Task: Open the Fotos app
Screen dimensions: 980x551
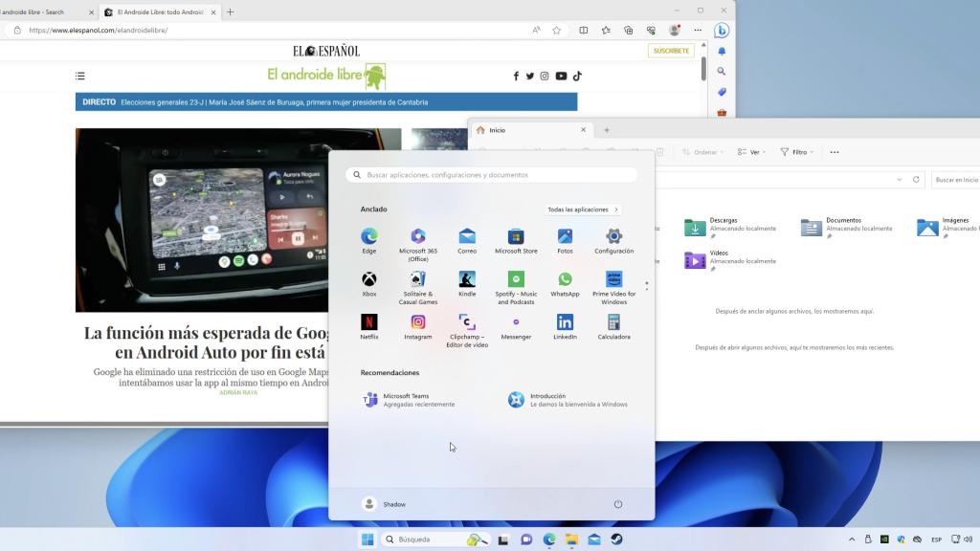Action: click(565, 240)
